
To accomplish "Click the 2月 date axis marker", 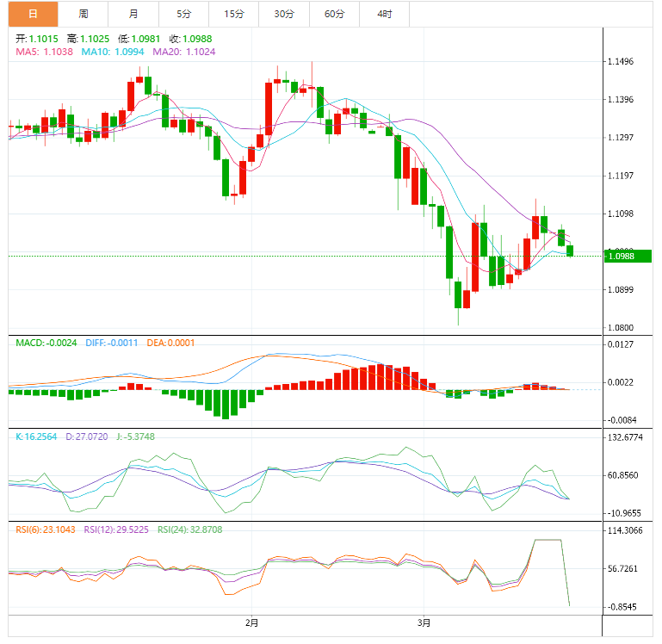I will [x=251, y=622].
